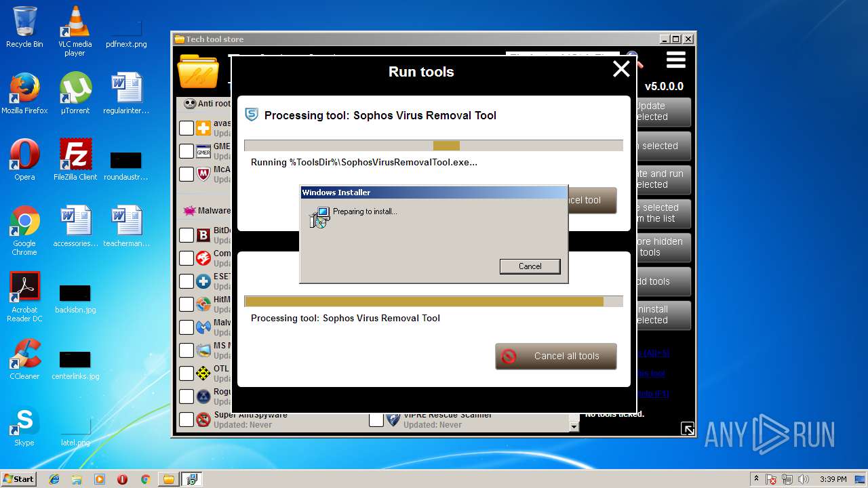Screen dimensions: 868x488
Task: Click the avast orange plus icon
Action: click(203, 128)
